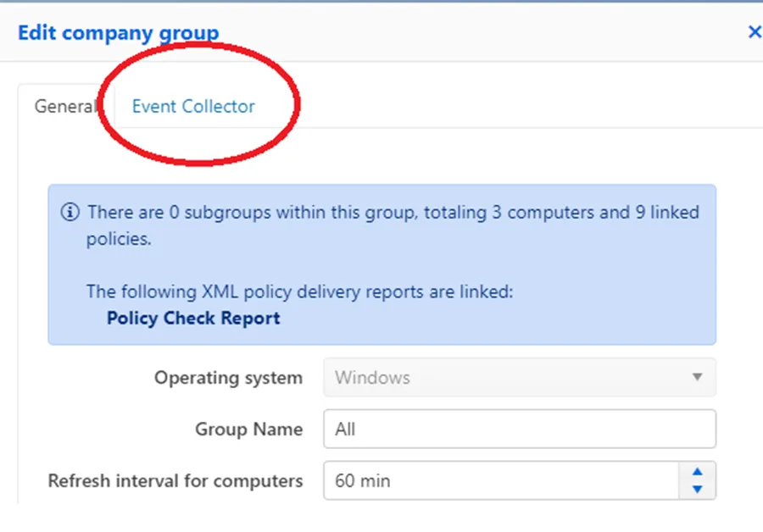This screenshot has height=532, width=763.
Task: Select the General tab
Action: click(65, 106)
